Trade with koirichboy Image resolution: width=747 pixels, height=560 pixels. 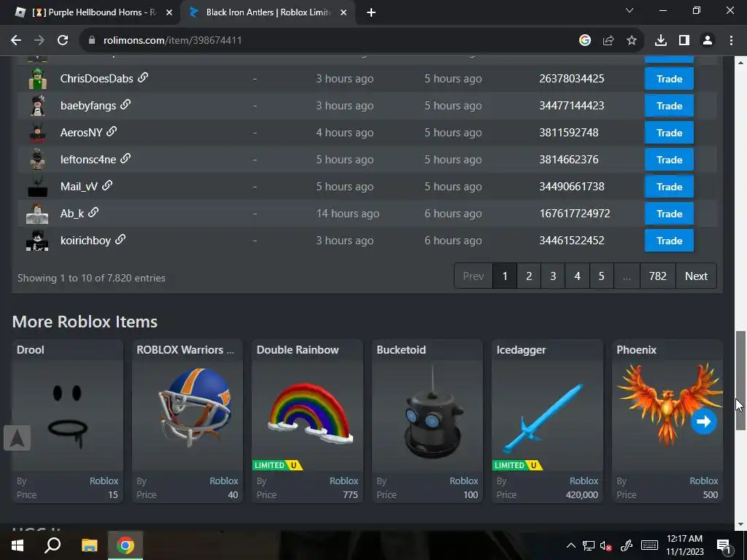(669, 241)
